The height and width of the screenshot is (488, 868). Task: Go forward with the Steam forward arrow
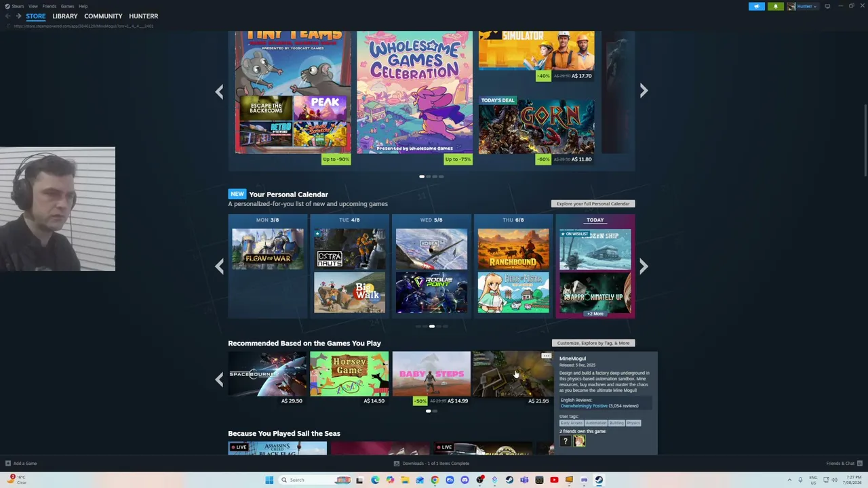coord(18,16)
